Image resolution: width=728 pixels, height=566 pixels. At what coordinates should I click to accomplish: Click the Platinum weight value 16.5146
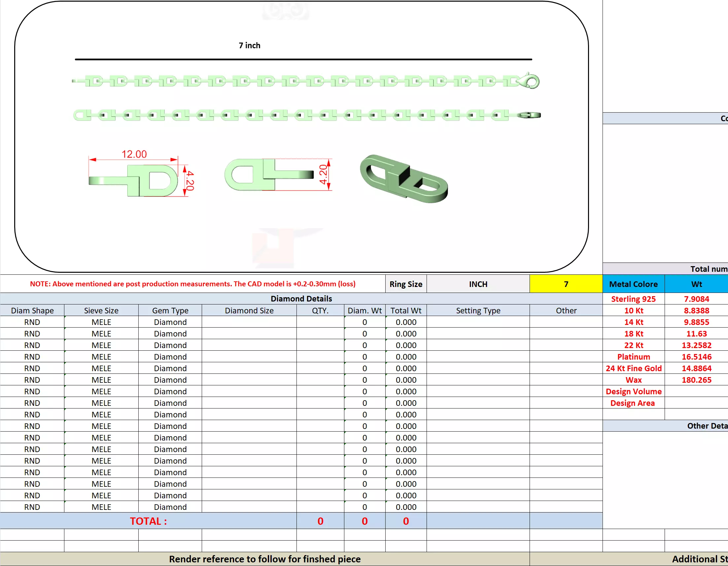pyautogui.click(x=696, y=357)
